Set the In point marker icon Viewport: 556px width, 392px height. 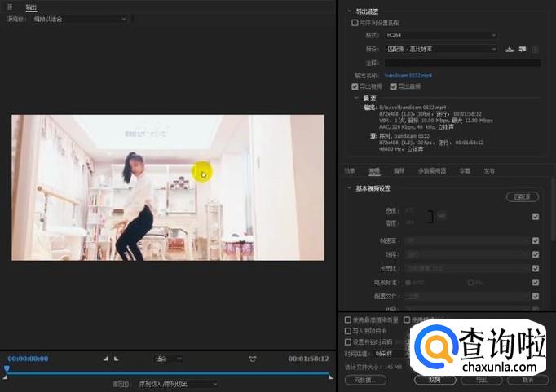[105, 359]
